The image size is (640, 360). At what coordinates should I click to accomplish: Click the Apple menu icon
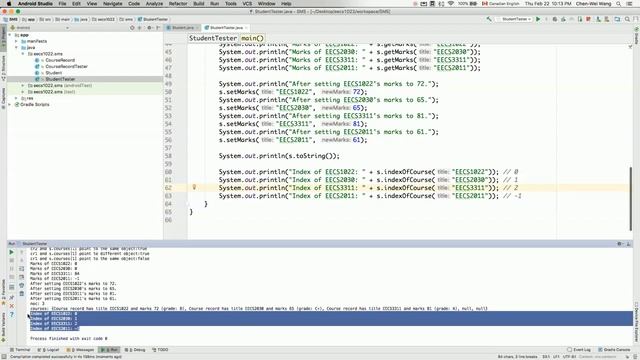(x=9, y=4)
